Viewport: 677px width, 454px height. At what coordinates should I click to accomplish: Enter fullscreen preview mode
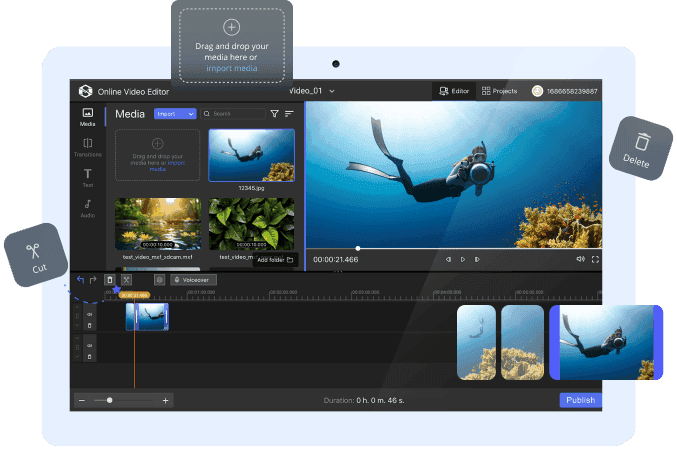pos(595,259)
